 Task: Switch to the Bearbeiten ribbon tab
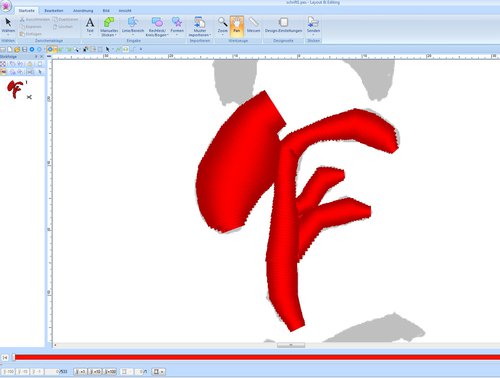click(x=54, y=11)
